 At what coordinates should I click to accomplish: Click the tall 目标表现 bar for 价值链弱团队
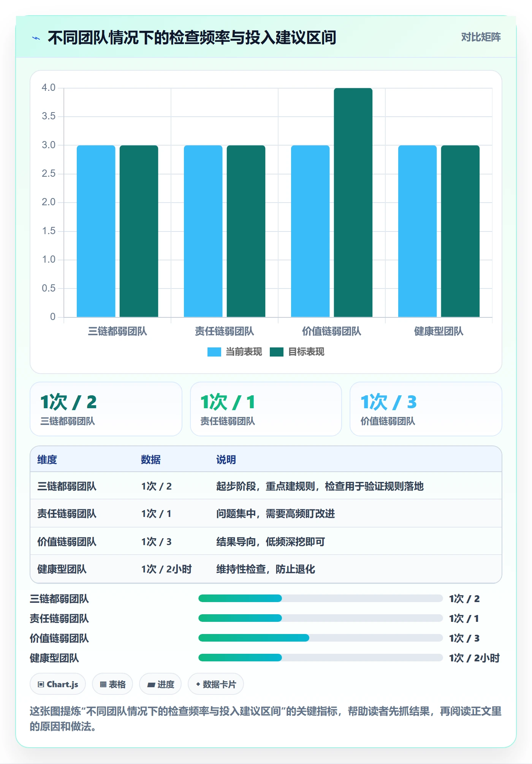tap(353, 202)
